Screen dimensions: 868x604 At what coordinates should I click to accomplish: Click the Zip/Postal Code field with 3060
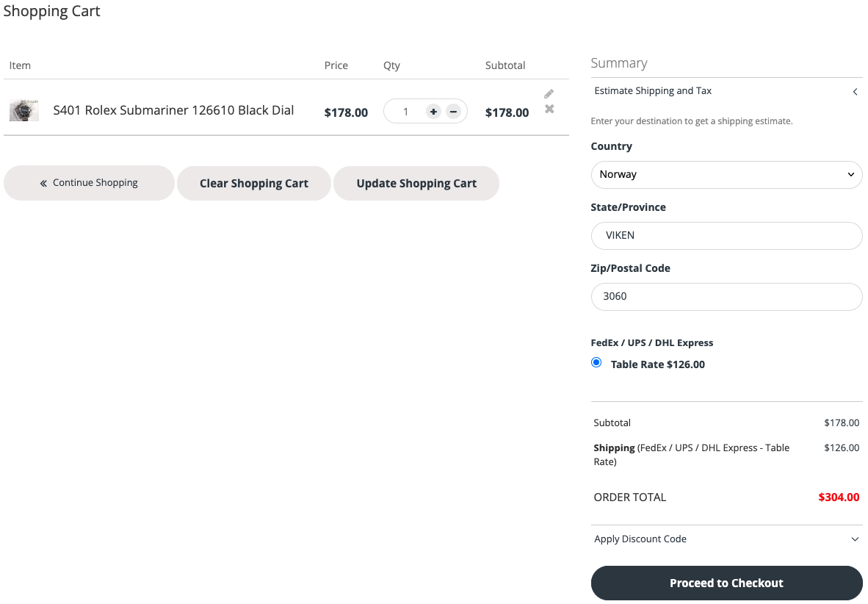pos(726,297)
